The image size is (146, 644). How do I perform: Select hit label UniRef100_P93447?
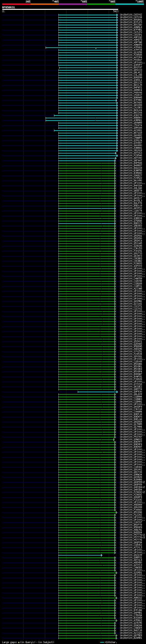click(x=131, y=60)
